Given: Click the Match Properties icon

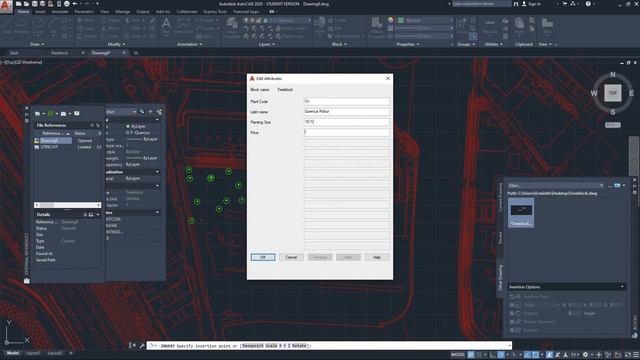Looking at the screenshot, I should coord(377,26).
